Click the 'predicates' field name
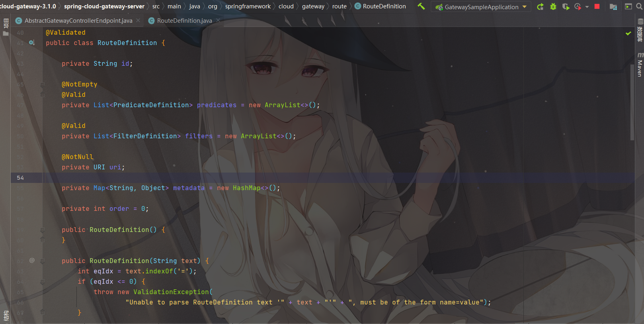Screen dimensions: 644x324 tap(217, 105)
